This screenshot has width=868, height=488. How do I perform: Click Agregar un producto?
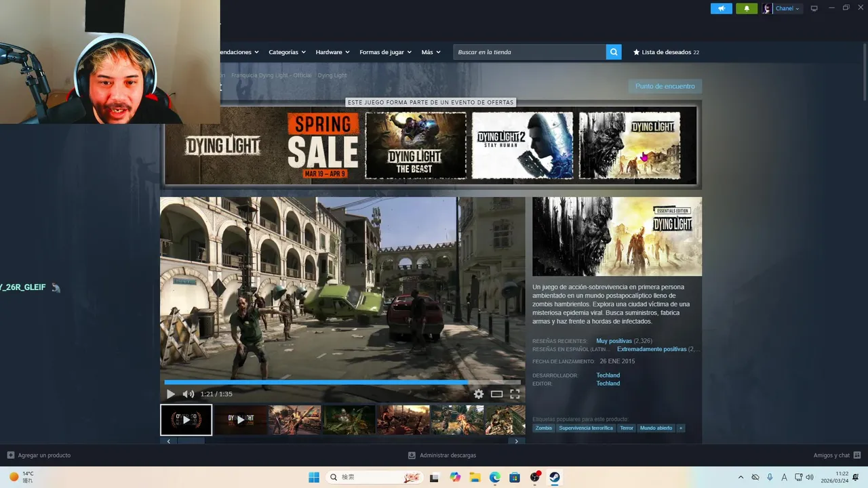(39, 455)
